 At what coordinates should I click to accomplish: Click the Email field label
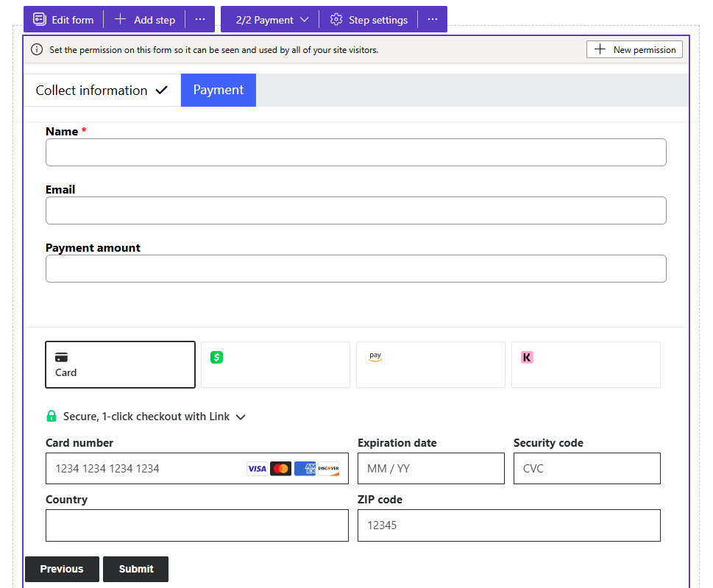click(x=60, y=190)
